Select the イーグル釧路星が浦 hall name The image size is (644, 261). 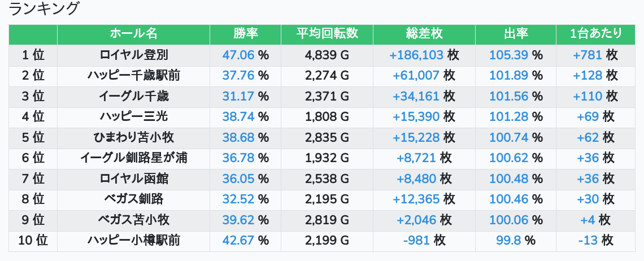click(x=133, y=158)
